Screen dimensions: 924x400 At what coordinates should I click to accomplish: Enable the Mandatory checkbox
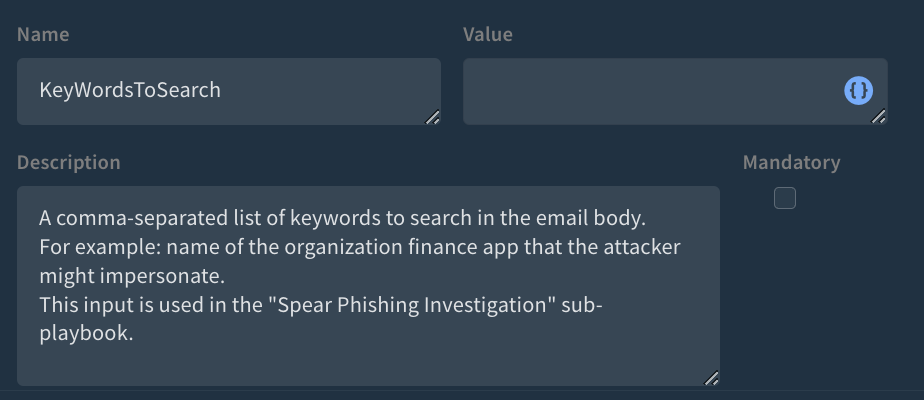785,198
